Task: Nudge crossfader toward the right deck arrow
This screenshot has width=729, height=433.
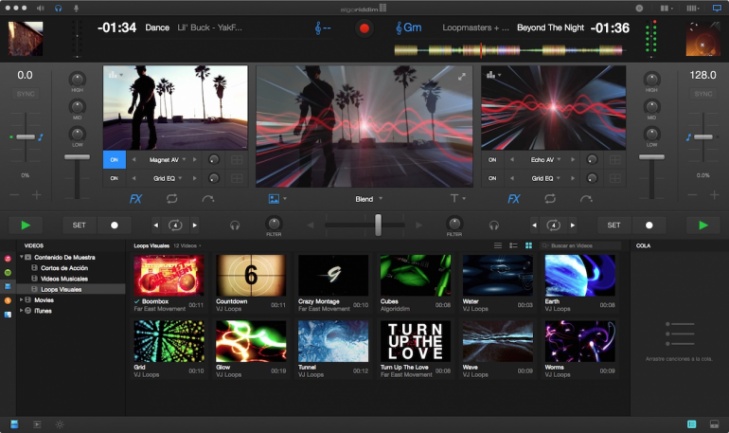Action: click(419, 226)
